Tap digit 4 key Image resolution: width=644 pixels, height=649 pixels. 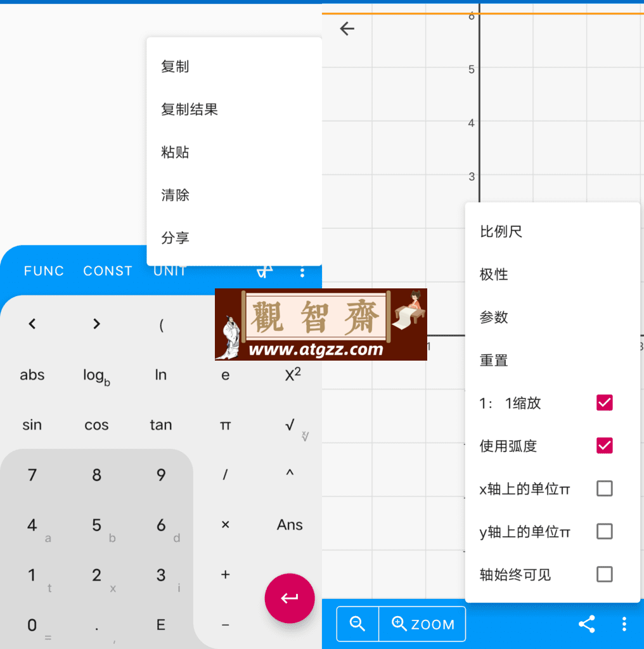tap(32, 525)
